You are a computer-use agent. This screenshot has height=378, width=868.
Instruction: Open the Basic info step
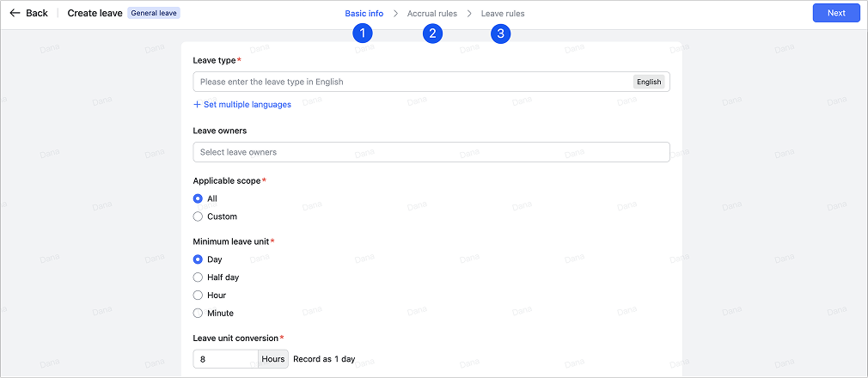tap(364, 14)
